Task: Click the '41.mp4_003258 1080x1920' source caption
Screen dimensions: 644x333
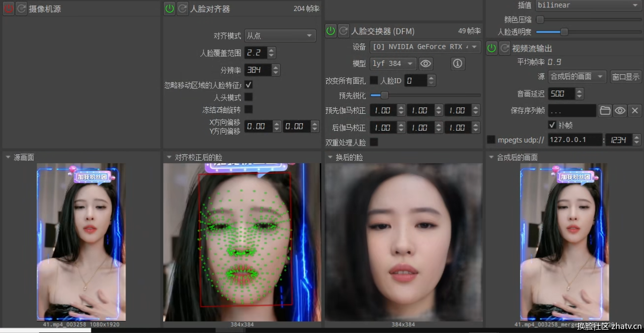Action: (81, 325)
